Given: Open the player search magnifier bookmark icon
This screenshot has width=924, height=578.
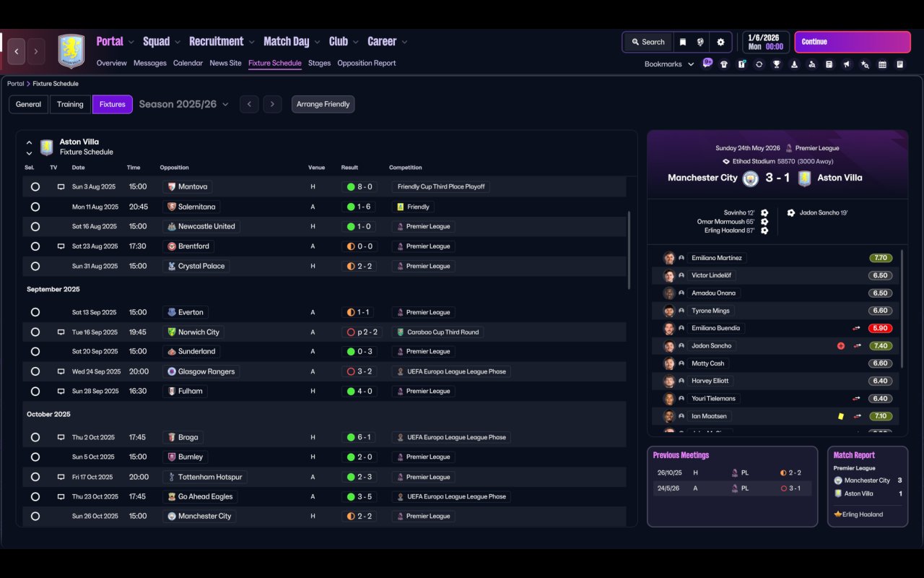Looking at the screenshot, I should pos(812,64).
